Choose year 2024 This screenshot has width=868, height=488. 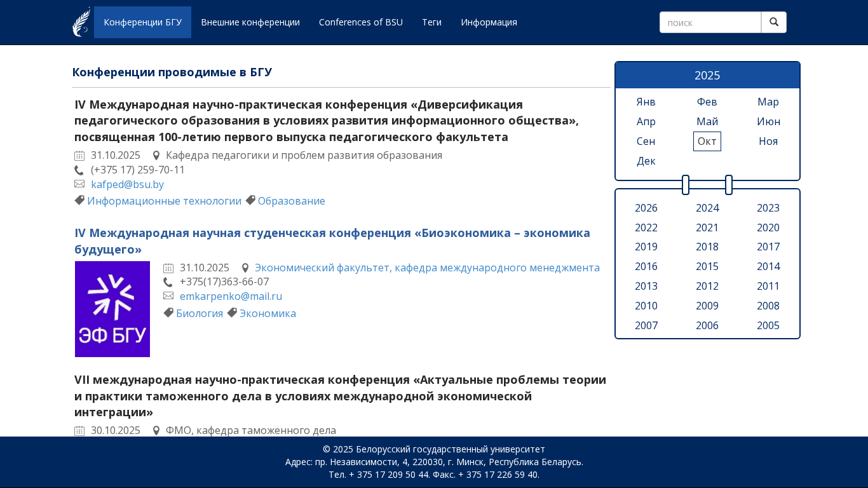[707, 208]
